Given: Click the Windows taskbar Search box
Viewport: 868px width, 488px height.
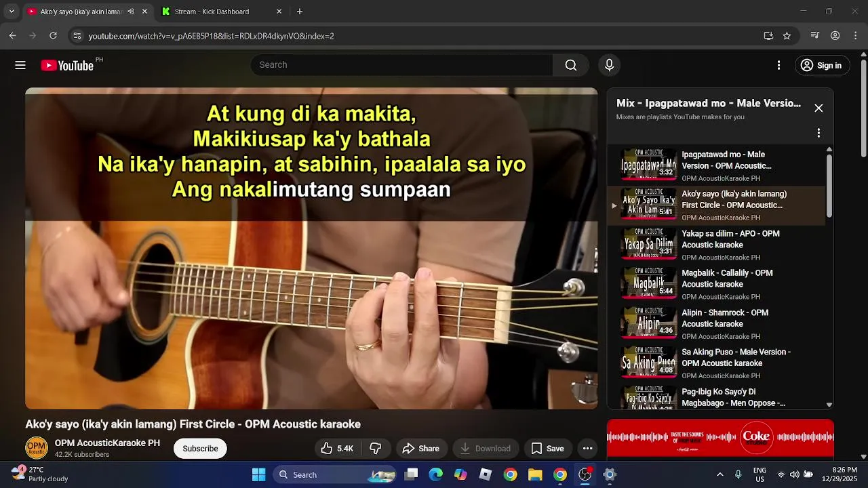Looking at the screenshot, I should point(334,474).
